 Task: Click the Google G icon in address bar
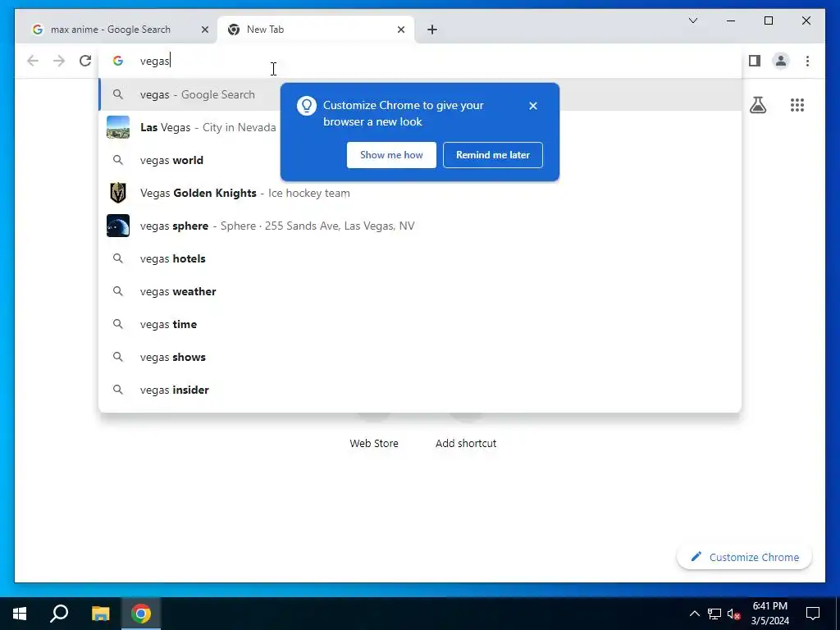[x=118, y=61]
